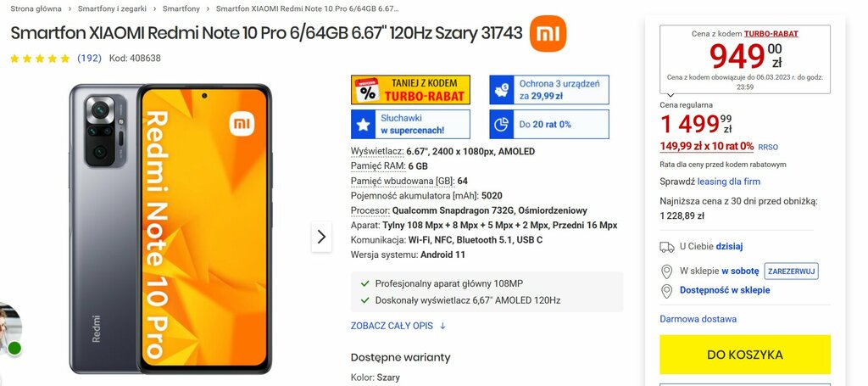Open Strona główna breadcrumb
The image size is (868, 386).
pyautogui.click(x=36, y=8)
